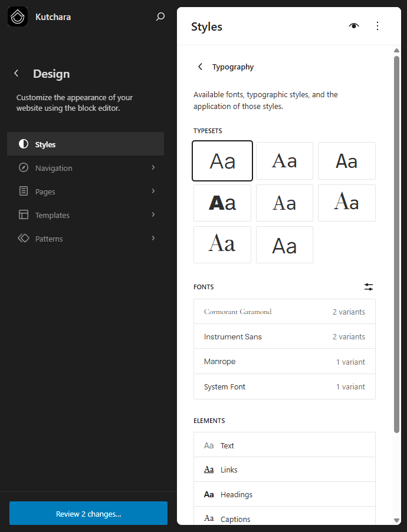
Task: Open the System Font entry
Action: pos(284,387)
